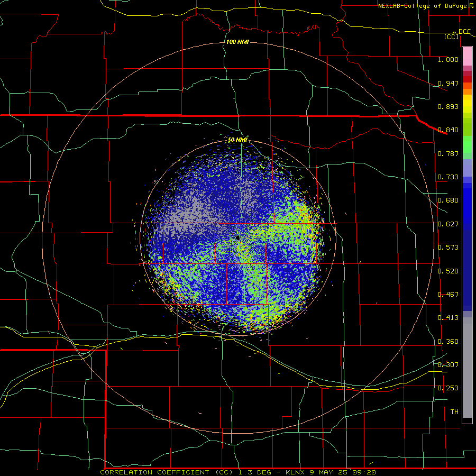Click the 0.253 color scale value

click(448, 388)
